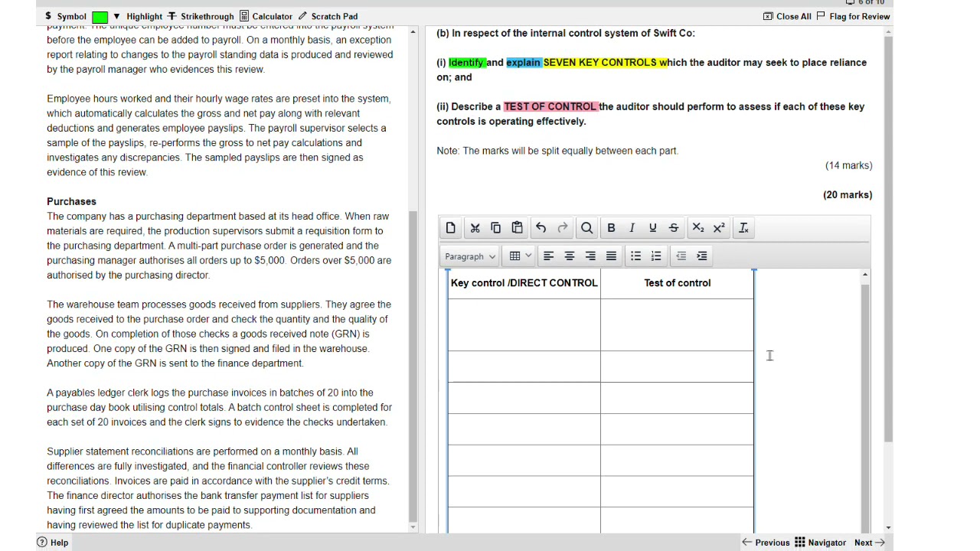Open find and replace magnifier icon
980x551 pixels.
pos(586,228)
